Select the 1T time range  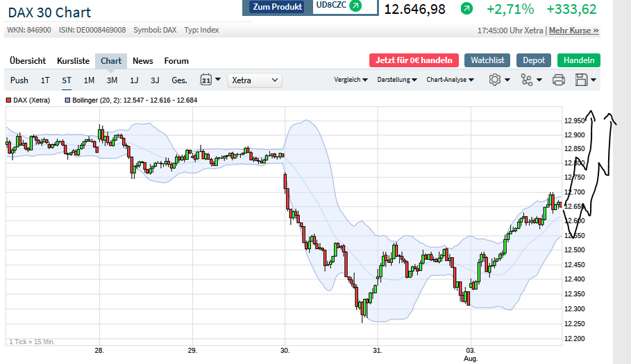[45, 80]
